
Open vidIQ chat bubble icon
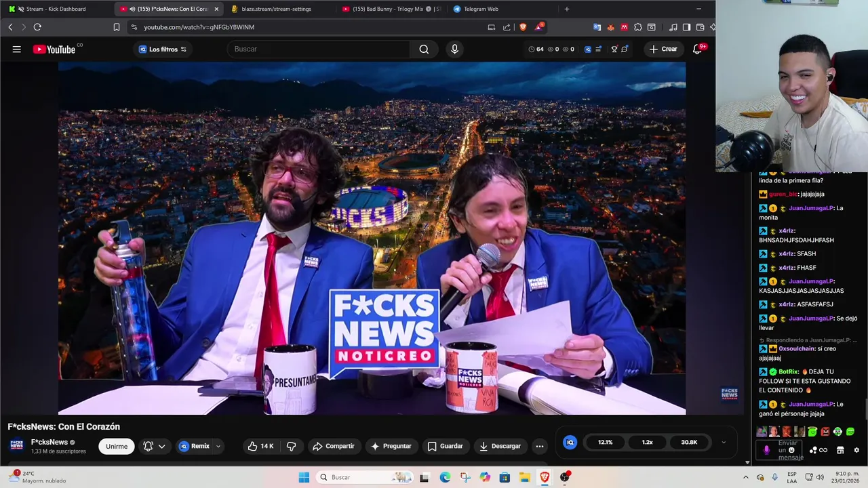pos(625,49)
